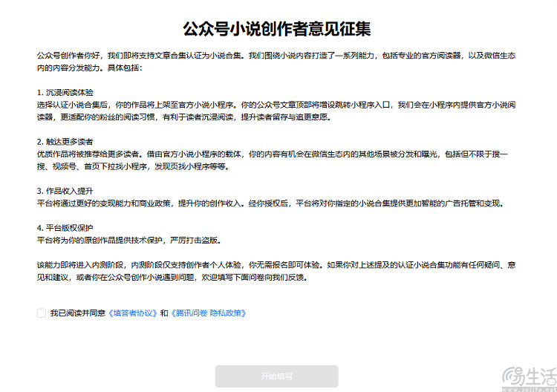This screenshot has width=557, height=392.
Task: Open the 《填答者协议》 link
Action: (x=132, y=313)
